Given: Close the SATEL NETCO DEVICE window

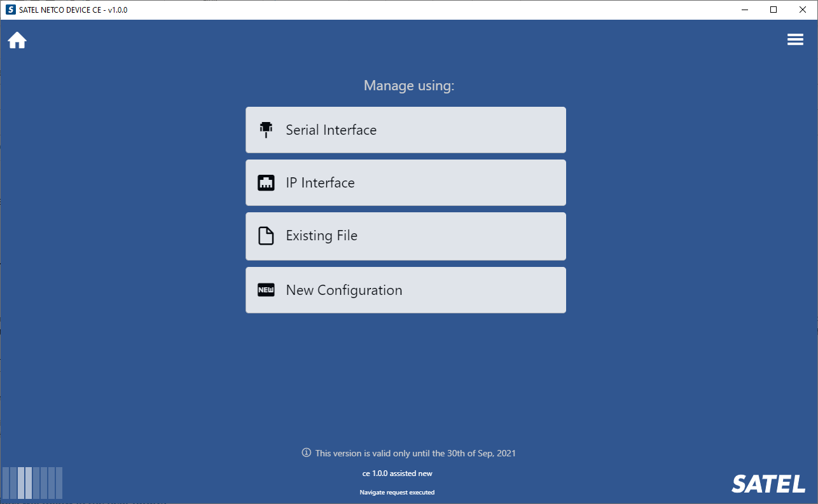Looking at the screenshot, I should pyautogui.click(x=803, y=10).
